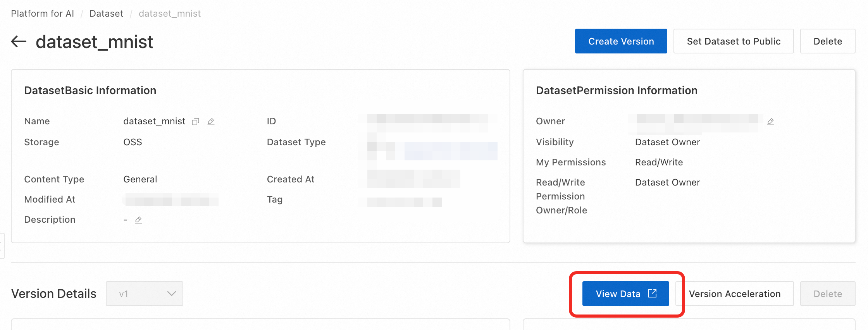The image size is (868, 330).
Task: Click the back arrow beside dataset_mnist title
Action: [19, 41]
